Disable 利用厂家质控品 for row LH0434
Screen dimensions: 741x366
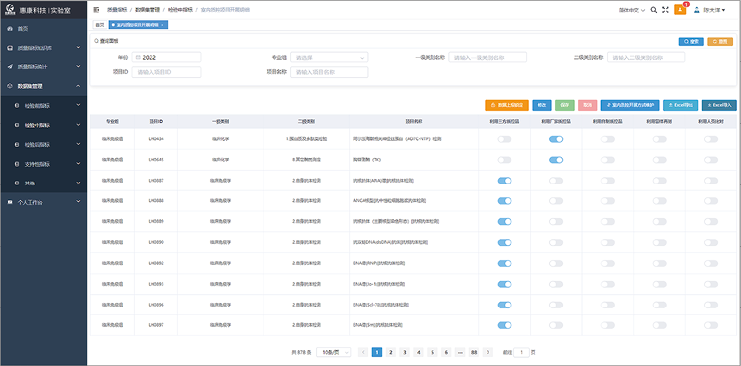[556, 139]
